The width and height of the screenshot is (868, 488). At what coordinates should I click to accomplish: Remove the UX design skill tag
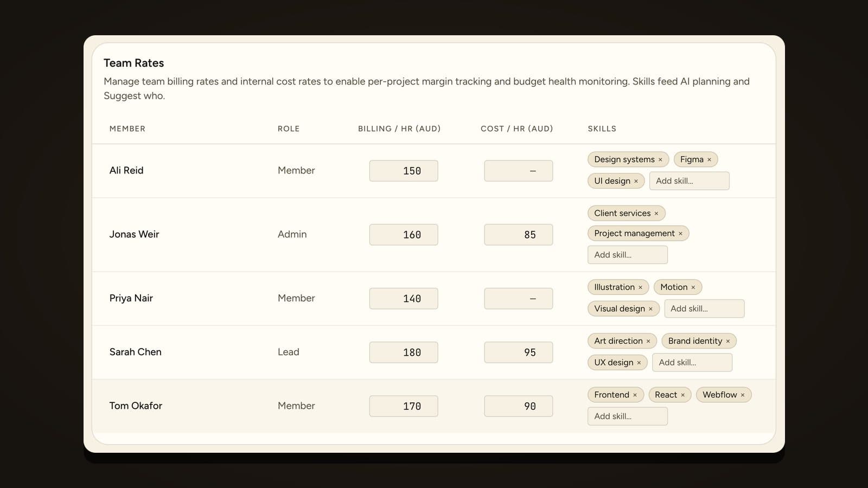pyautogui.click(x=639, y=363)
